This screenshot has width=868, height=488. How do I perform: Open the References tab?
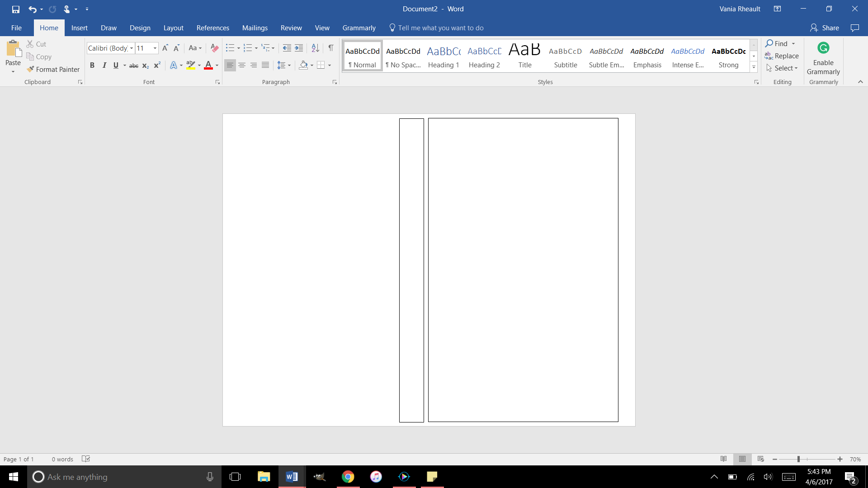pos(213,28)
